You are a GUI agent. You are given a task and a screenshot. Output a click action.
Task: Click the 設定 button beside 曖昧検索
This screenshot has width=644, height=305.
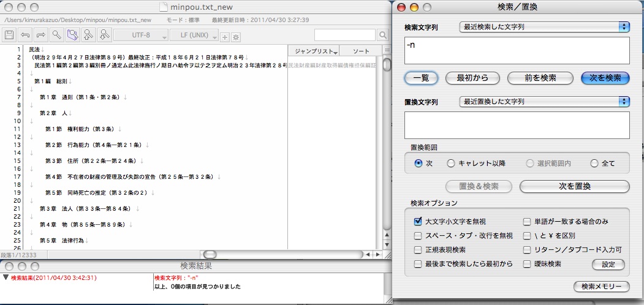608,265
